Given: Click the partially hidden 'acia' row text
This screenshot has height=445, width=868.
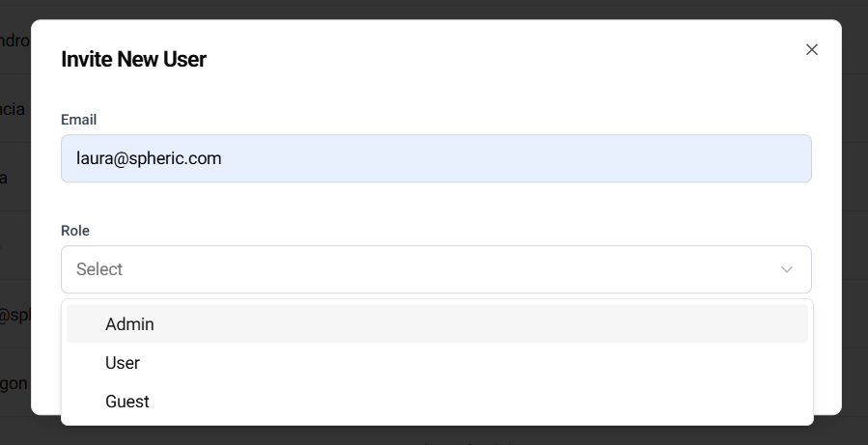Looking at the screenshot, I should pyautogui.click(x=13, y=109).
